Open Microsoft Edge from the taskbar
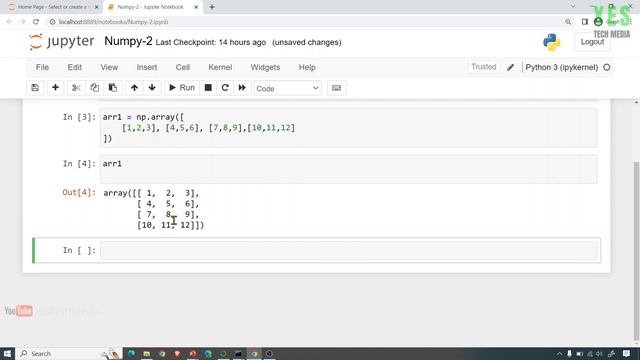The height and width of the screenshot is (360, 640). pyautogui.click(x=131, y=353)
